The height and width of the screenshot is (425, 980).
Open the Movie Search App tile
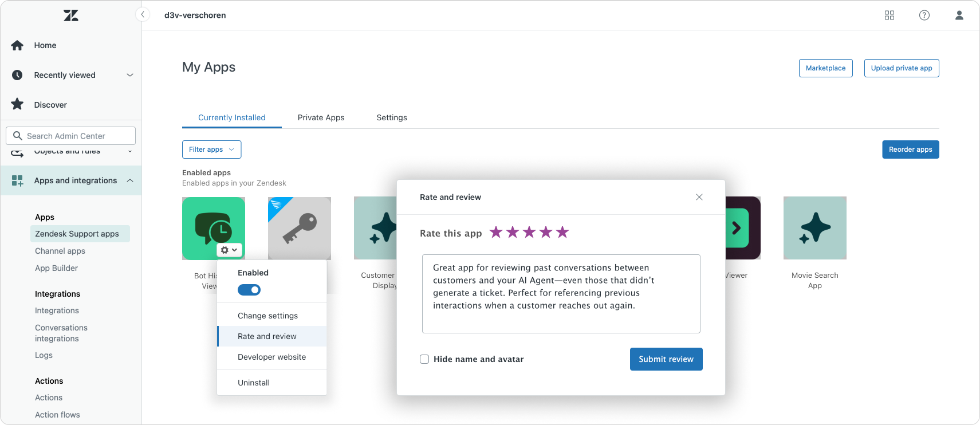815,229
